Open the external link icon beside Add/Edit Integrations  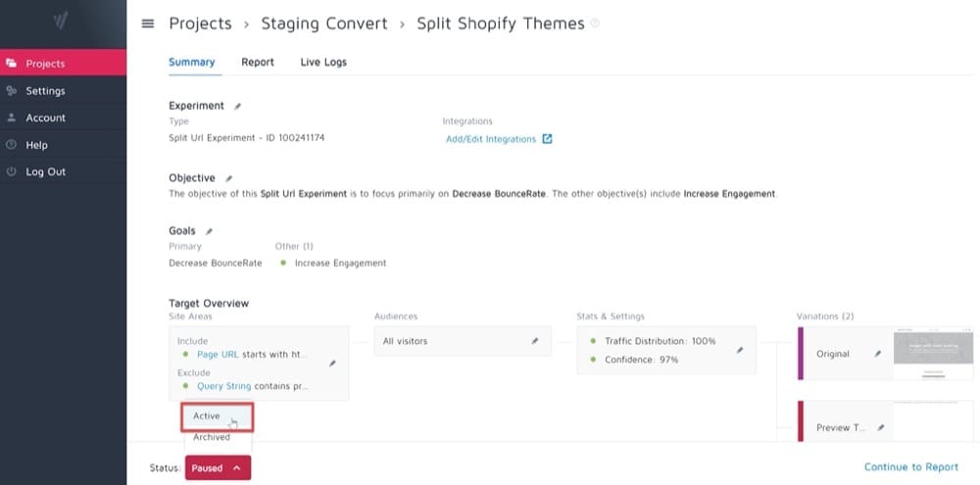pos(547,139)
